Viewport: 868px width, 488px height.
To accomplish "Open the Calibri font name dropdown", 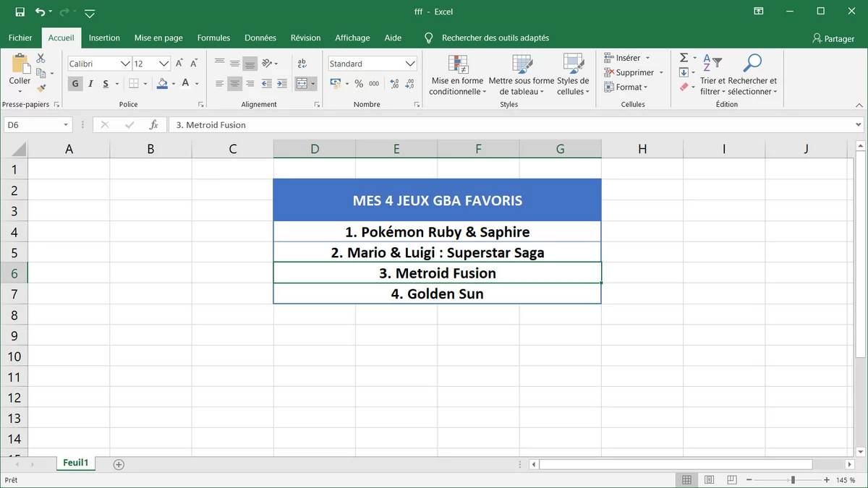I will pos(125,64).
